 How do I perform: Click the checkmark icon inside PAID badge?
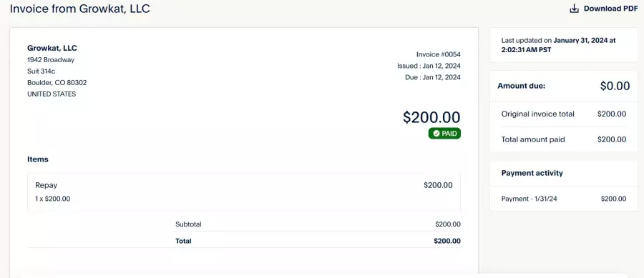(436, 133)
